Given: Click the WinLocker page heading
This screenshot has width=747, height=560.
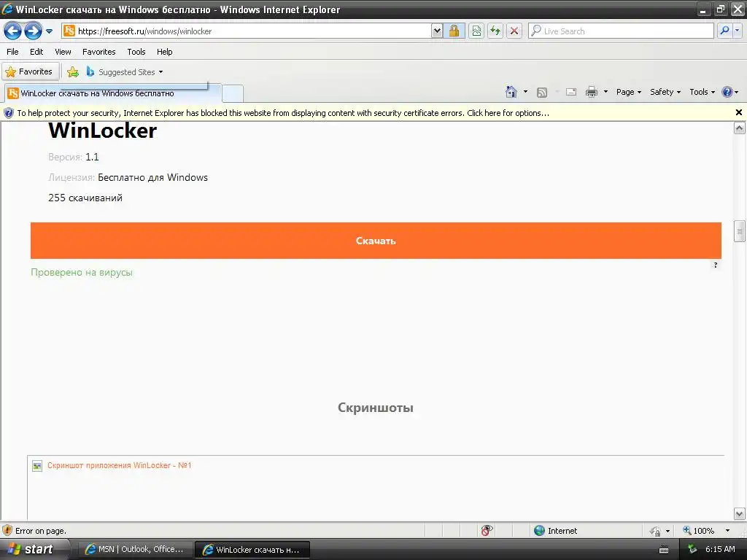Looking at the screenshot, I should pos(102,131).
